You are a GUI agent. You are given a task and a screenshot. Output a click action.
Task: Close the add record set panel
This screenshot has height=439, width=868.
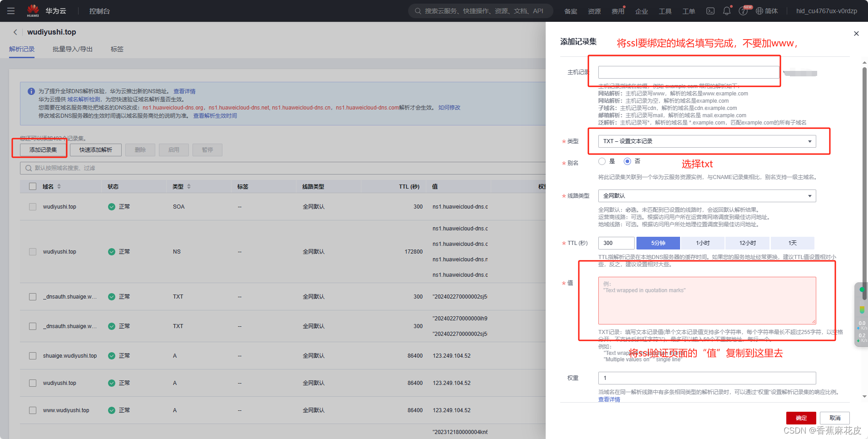click(856, 34)
